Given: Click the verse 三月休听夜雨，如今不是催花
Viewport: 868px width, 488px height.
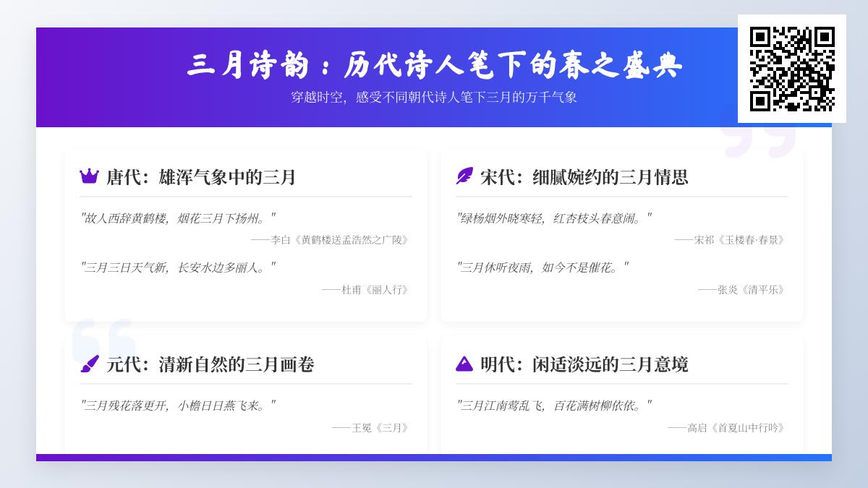Looking at the screenshot, I should pos(542,267).
